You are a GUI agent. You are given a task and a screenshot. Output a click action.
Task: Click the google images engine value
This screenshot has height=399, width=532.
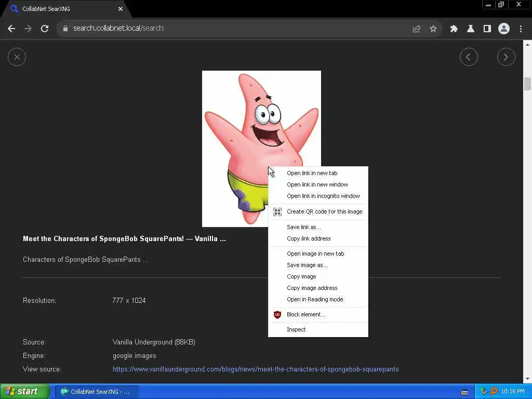click(x=135, y=356)
